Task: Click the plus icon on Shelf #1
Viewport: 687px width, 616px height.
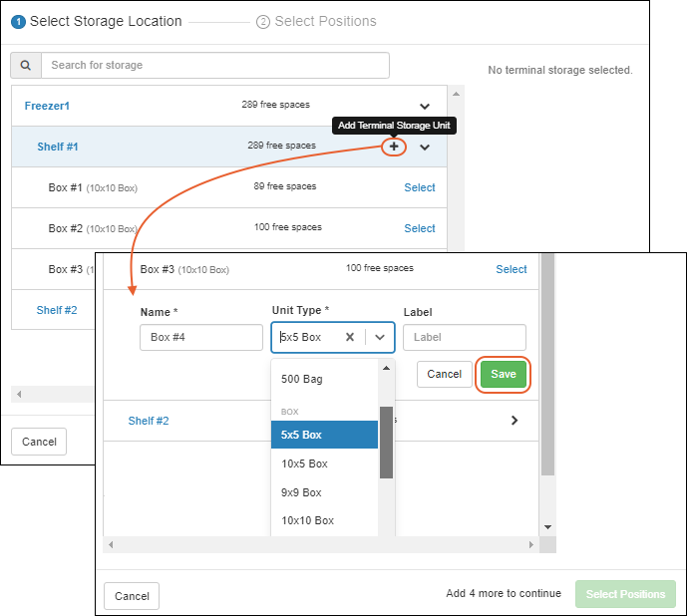Action: pos(394,148)
